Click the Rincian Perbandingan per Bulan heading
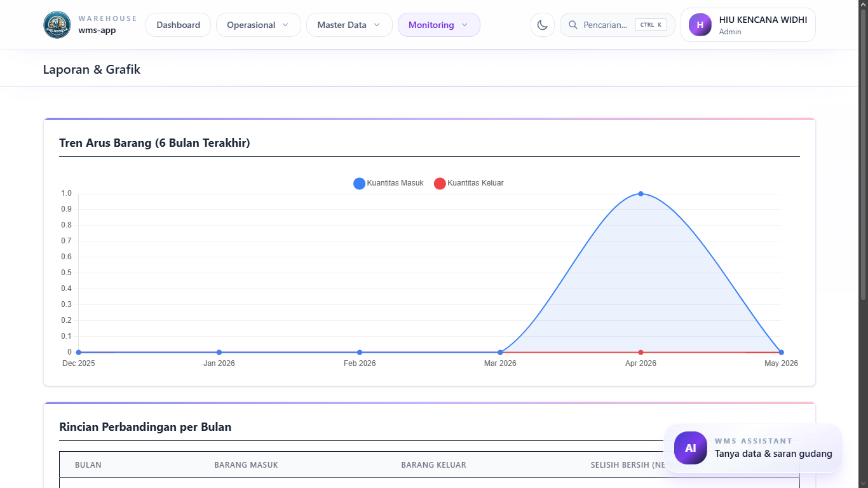868x488 pixels. [145, 427]
